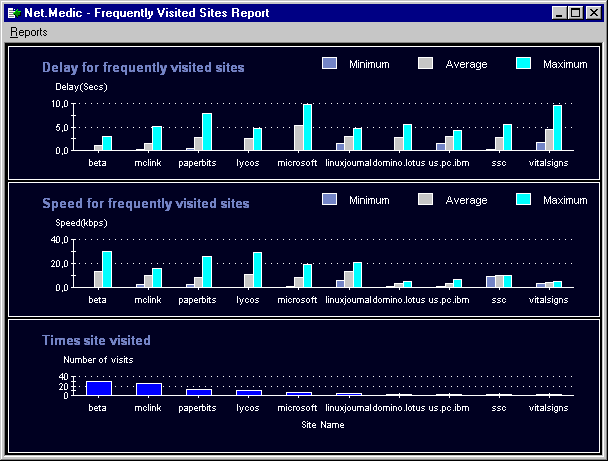The height and width of the screenshot is (461, 608).
Task: Click microsoft's maximum delay bar
Action: [x=308, y=128]
